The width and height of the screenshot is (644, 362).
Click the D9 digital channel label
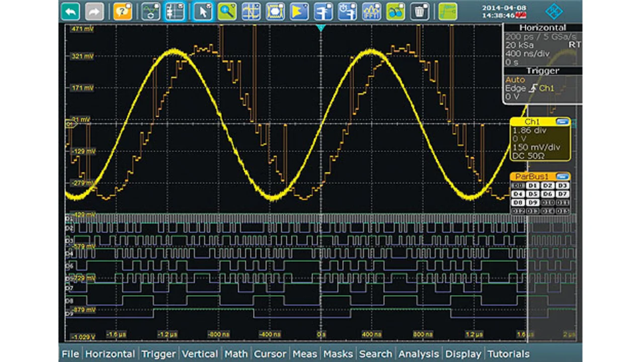click(69, 314)
